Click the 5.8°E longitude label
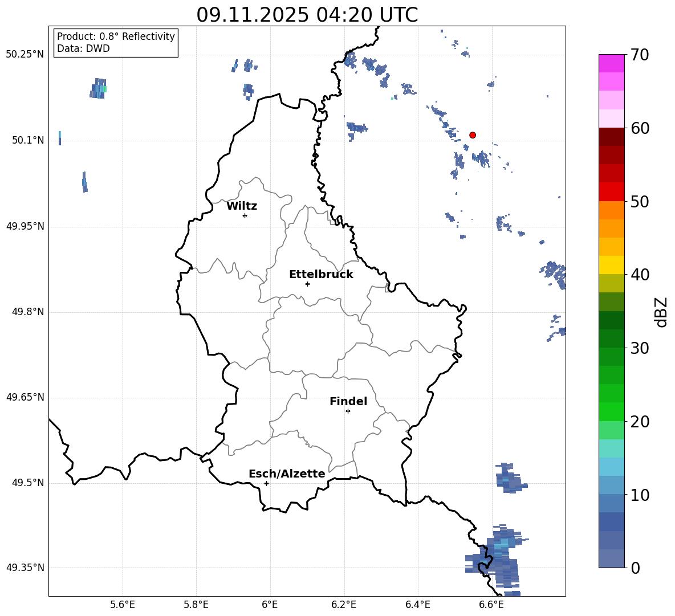 (x=196, y=605)
